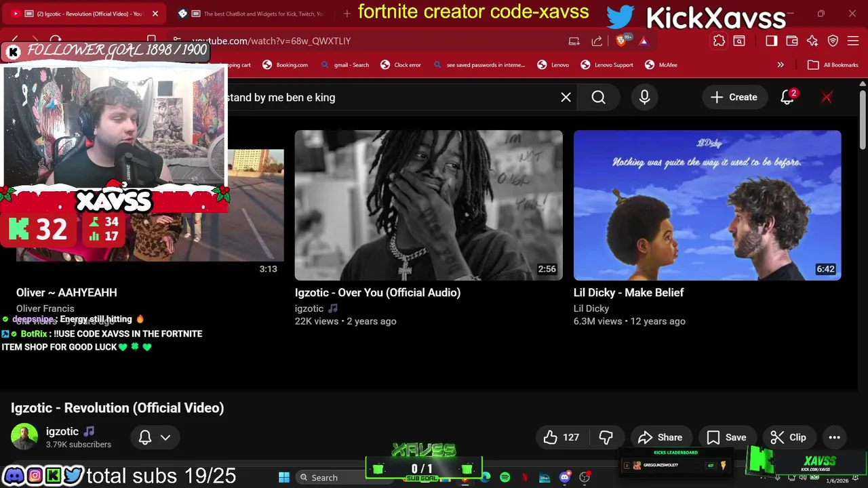Switch to the best ChatBot and Widgets tab

tap(251, 14)
